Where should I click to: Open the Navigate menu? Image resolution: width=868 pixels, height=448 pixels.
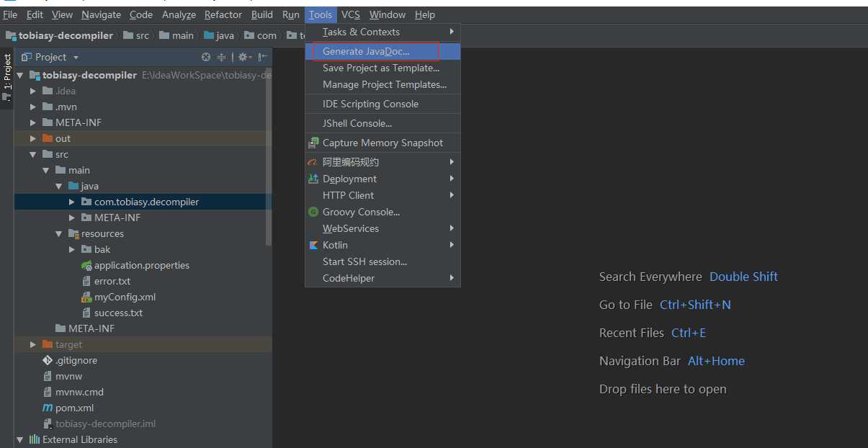click(x=101, y=14)
